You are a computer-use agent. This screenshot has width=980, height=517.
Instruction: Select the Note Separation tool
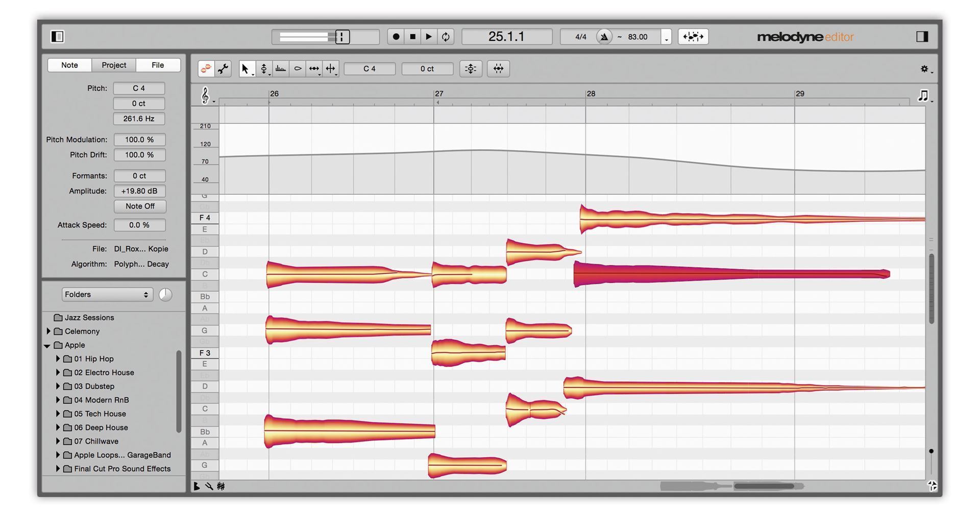(331, 68)
